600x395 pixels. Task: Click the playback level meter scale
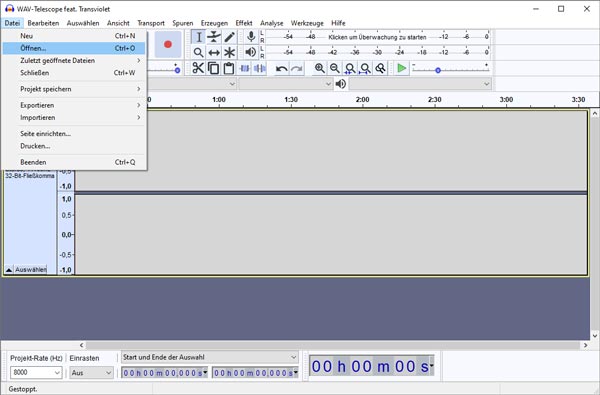click(x=377, y=52)
